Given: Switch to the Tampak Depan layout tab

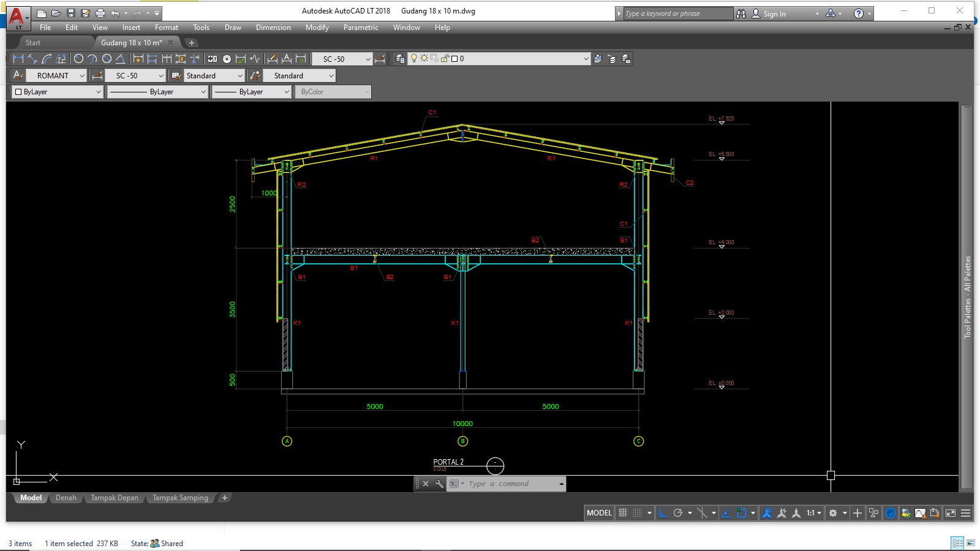Looking at the screenshot, I should (x=114, y=498).
